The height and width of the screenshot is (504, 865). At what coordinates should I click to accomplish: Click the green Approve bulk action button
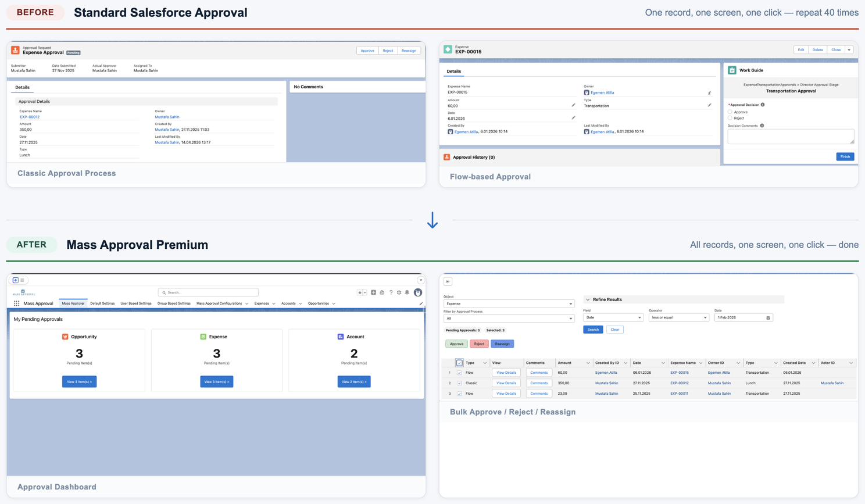coord(456,344)
